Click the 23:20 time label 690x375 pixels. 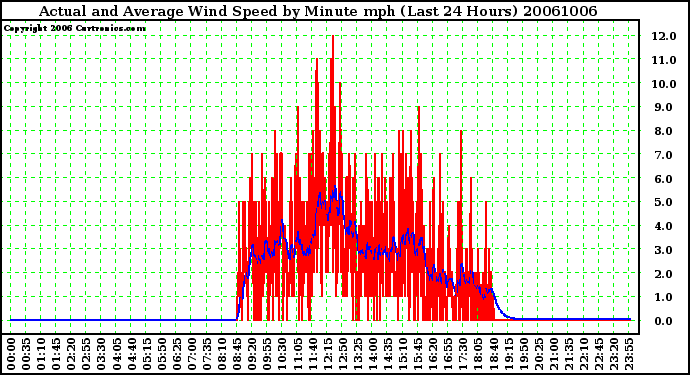click(614, 354)
